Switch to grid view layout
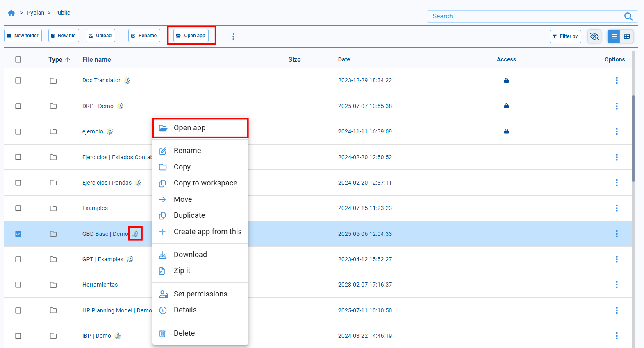Screen dimensions: 644x348 (626, 36)
